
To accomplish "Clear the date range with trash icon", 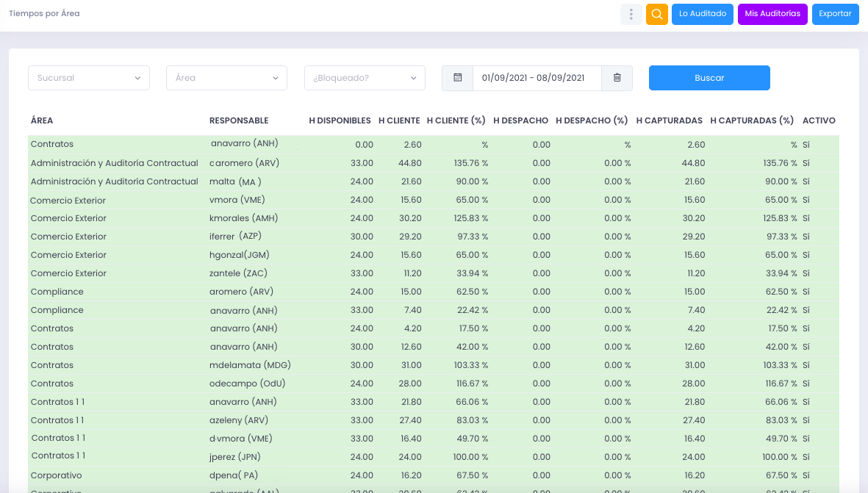I will click(x=617, y=78).
